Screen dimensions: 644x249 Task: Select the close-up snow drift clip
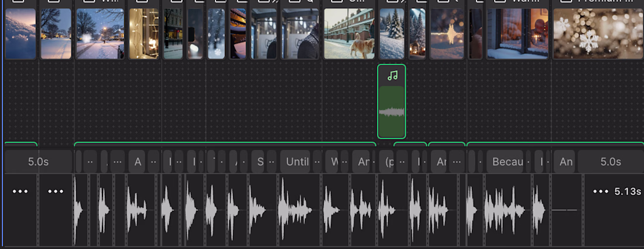(x=20, y=34)
